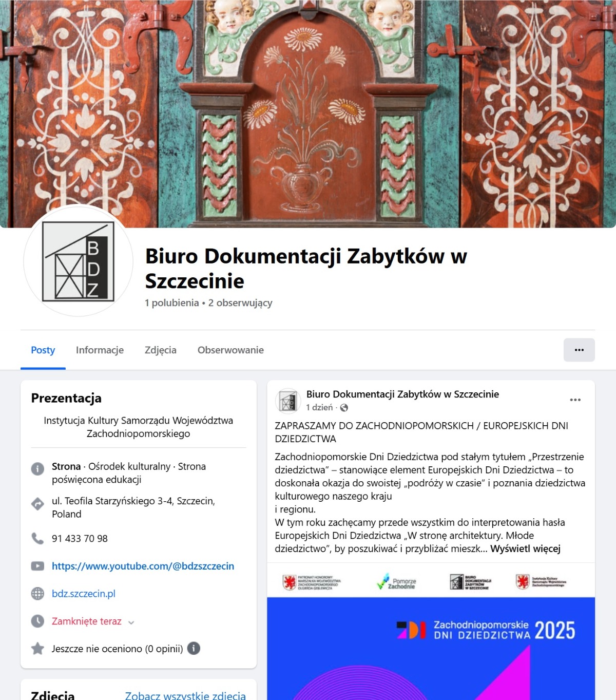This screenshot has height=700, width=616.
Task: Expand the Zamknięte teraz hours chevron
Action: [131, 622]
